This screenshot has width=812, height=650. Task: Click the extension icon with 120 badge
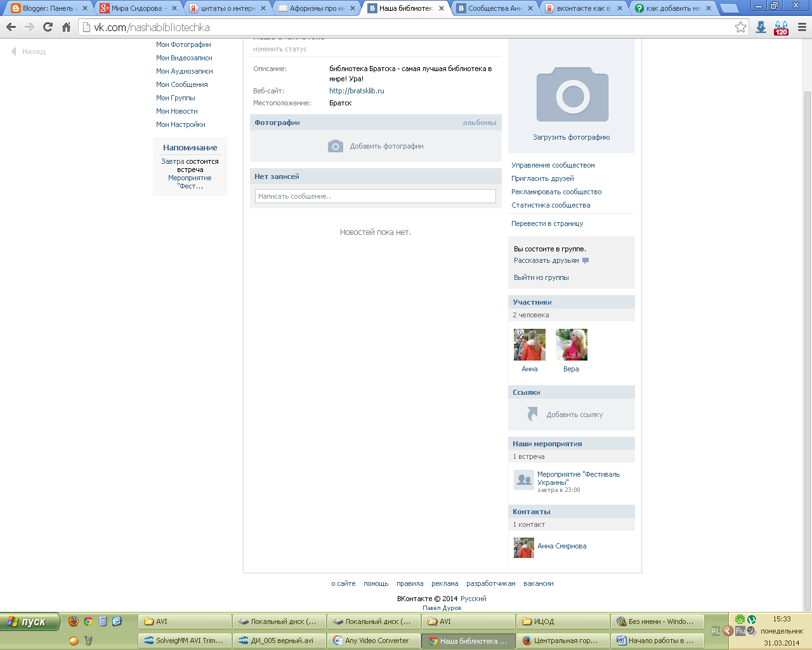[x=781, y=28]
